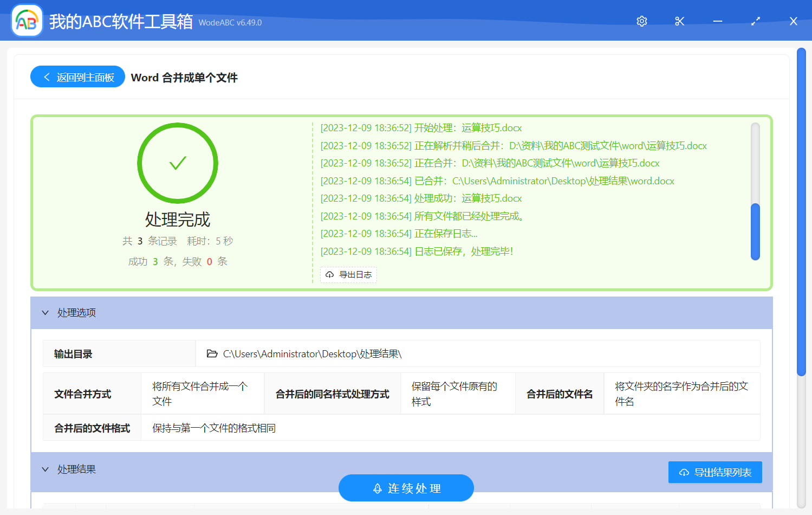This screenshot has width=812, height=515.
Task: Toggle fullscreen using the expand arrows icon
Action: point(756,21)
